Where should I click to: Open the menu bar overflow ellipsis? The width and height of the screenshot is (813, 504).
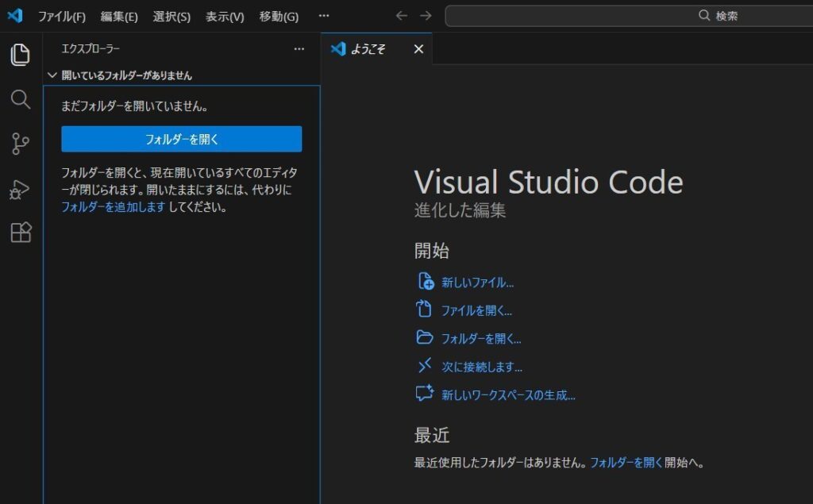pos(323,15)
